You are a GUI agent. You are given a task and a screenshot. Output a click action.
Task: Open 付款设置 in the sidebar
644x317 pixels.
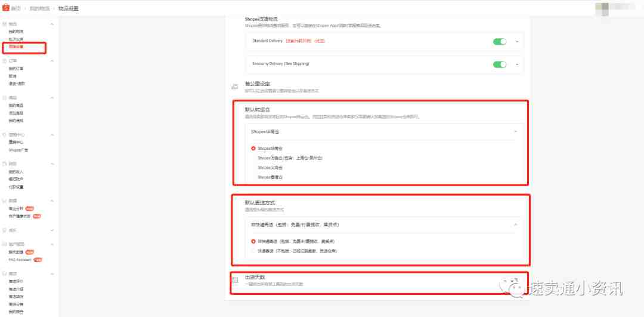[x=16, y=187]
